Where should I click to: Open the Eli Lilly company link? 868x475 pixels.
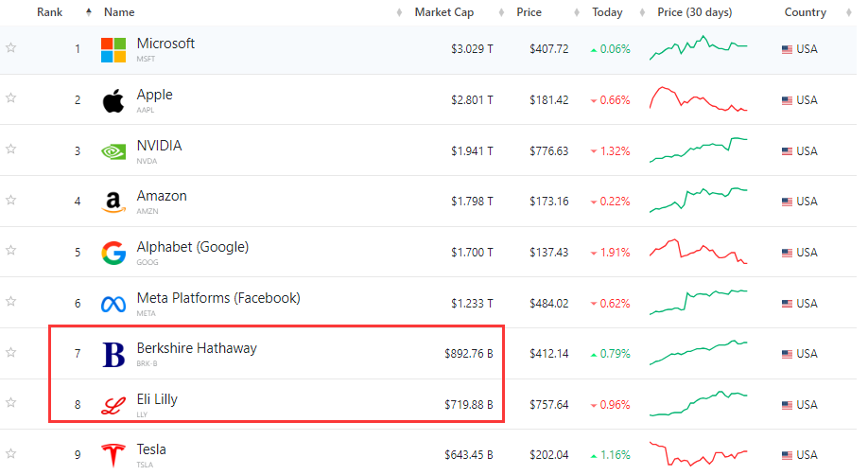[157, 399]
